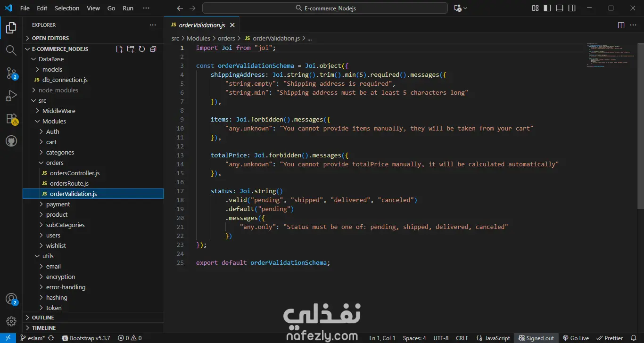This screenshot has height=343, width=644.
Task: Toggle the secondary side bar layout button
Action: coord(572,8)
